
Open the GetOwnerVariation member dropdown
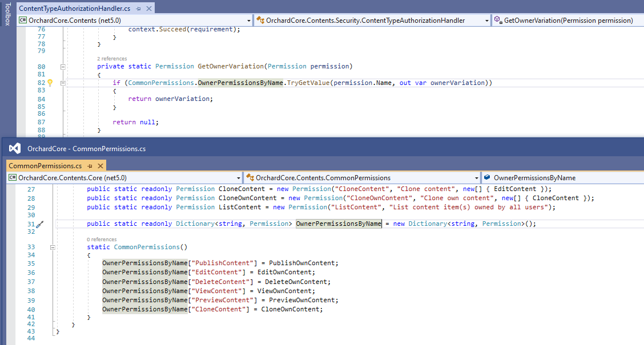(x=569, y=21)
